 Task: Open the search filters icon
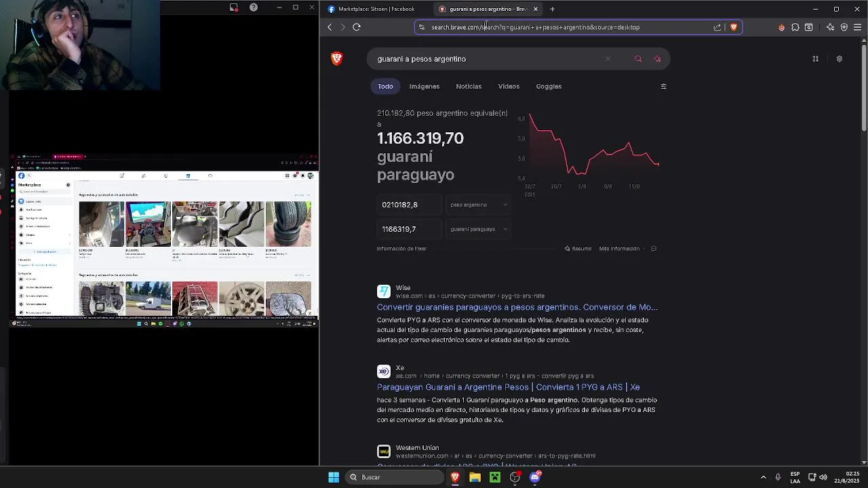[663, 86]
